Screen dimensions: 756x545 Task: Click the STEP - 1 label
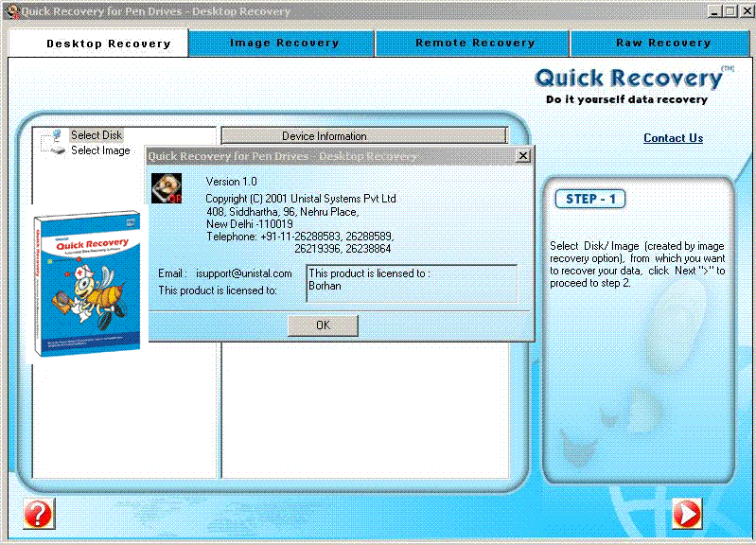(x=590, y=199)
